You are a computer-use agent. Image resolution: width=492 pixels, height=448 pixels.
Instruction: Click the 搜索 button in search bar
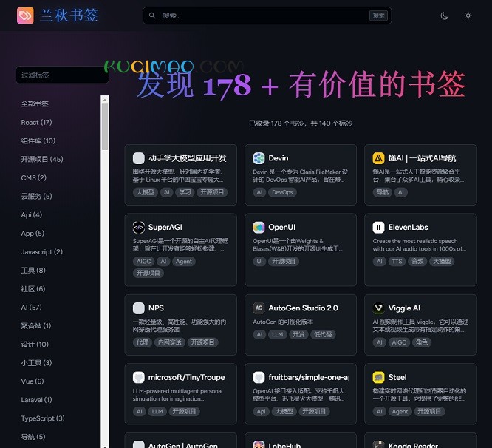(378, 16)
